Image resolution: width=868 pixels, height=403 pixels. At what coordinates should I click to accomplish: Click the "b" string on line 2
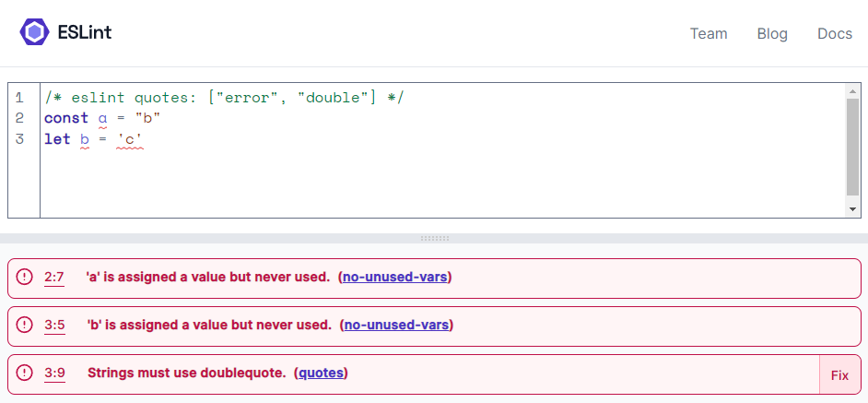tap(147, 118)
